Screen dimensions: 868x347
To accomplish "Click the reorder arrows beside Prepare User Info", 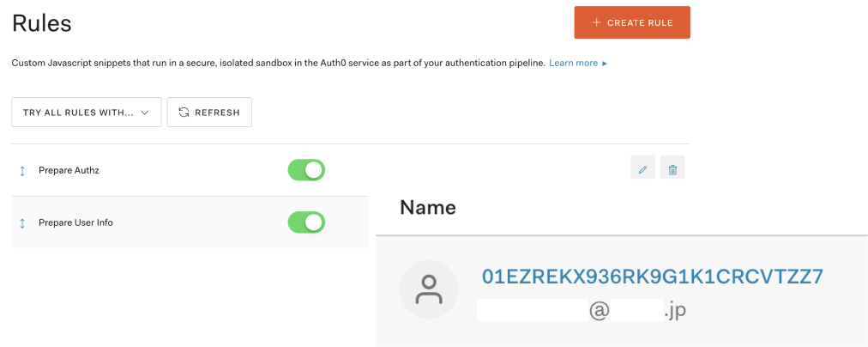I will pos(22,222).
